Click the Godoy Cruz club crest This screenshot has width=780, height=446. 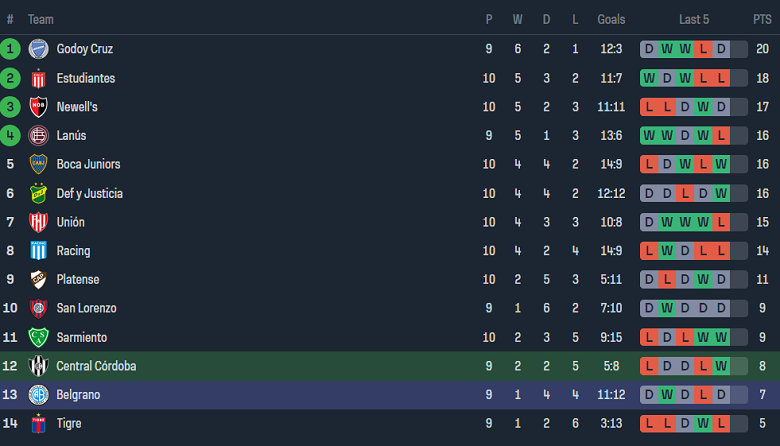pyautogui.click(x=38, y=49)
